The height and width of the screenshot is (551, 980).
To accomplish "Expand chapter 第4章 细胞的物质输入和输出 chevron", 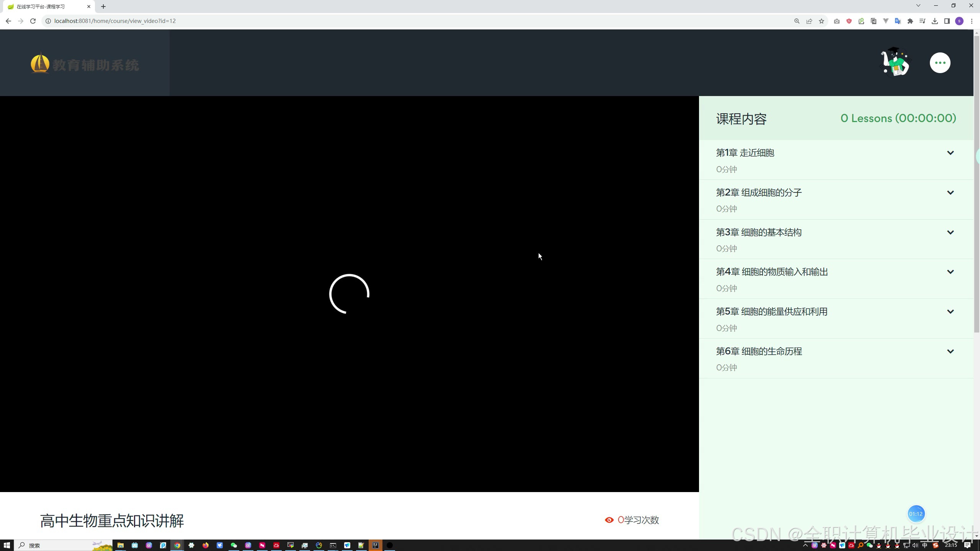I will pyautogui.click(x=950, y=272).
